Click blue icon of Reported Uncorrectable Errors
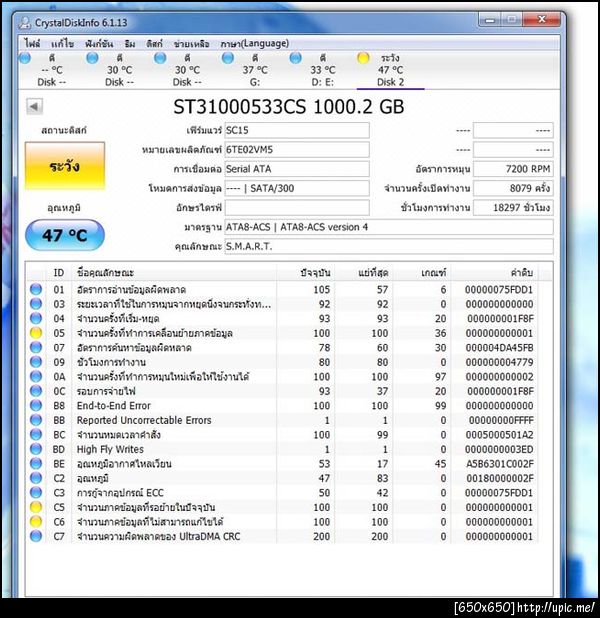The height and width of the screenshot is (618, 600). [36, 420]
